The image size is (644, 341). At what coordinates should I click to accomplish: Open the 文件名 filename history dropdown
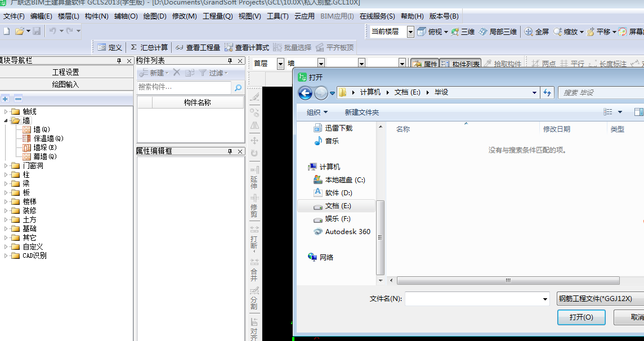click(545, 299)
